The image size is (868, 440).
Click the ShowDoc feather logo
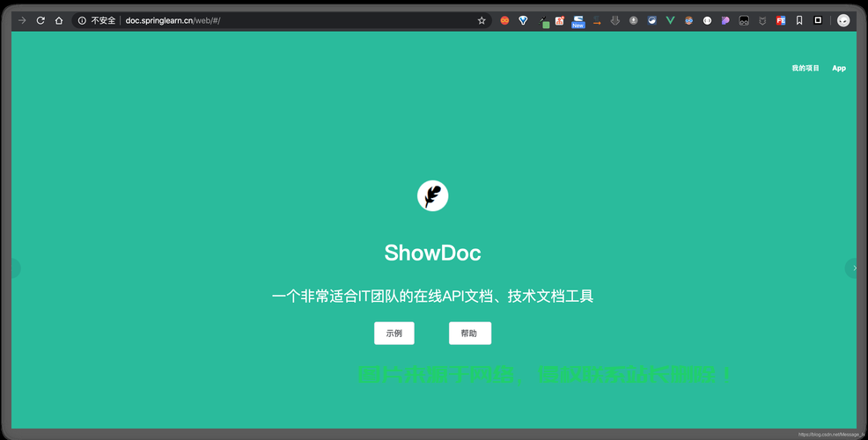pos(432,196)
